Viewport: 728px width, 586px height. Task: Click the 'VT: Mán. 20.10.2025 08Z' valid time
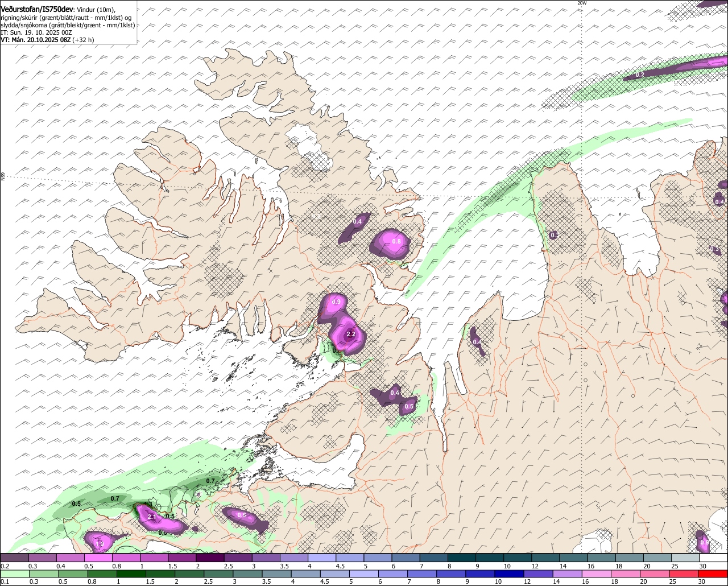[35, 40]
